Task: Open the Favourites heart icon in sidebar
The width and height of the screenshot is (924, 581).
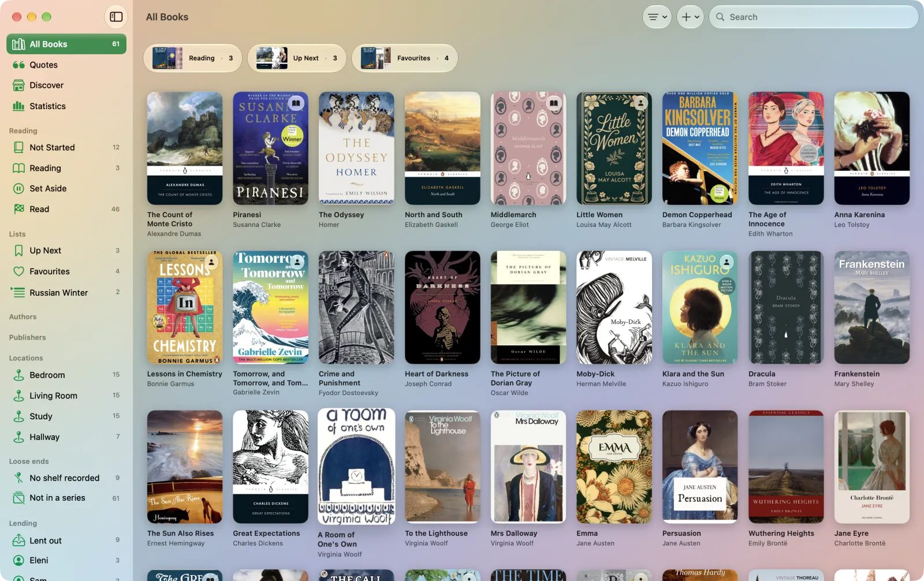Action: coord(19,271)
